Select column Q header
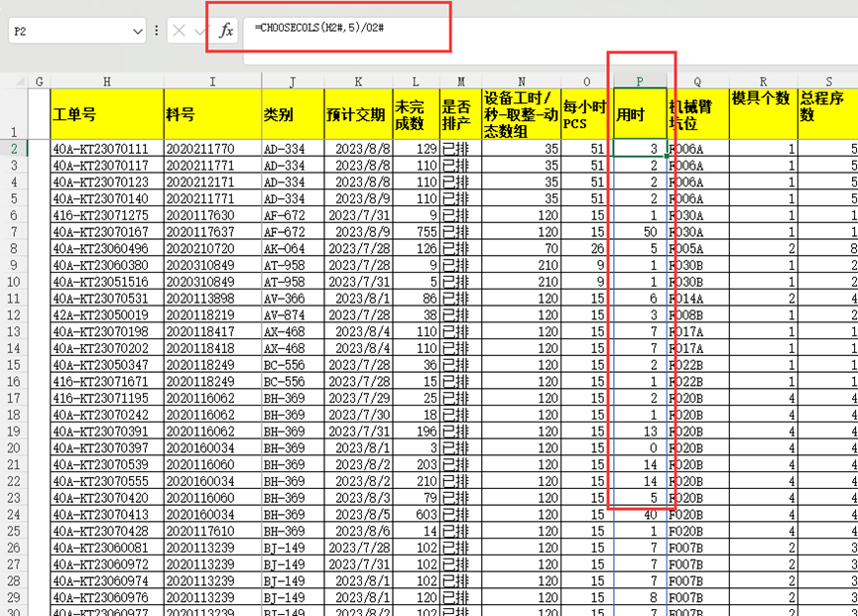Image resolution: width=858 pixels, height=616 pixels. click(x=697, y=81)
